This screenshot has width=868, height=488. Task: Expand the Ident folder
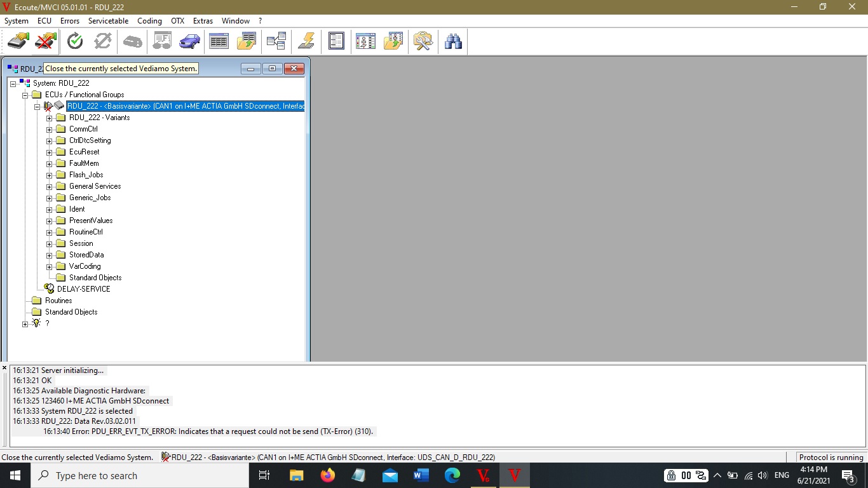click(50, 209)
